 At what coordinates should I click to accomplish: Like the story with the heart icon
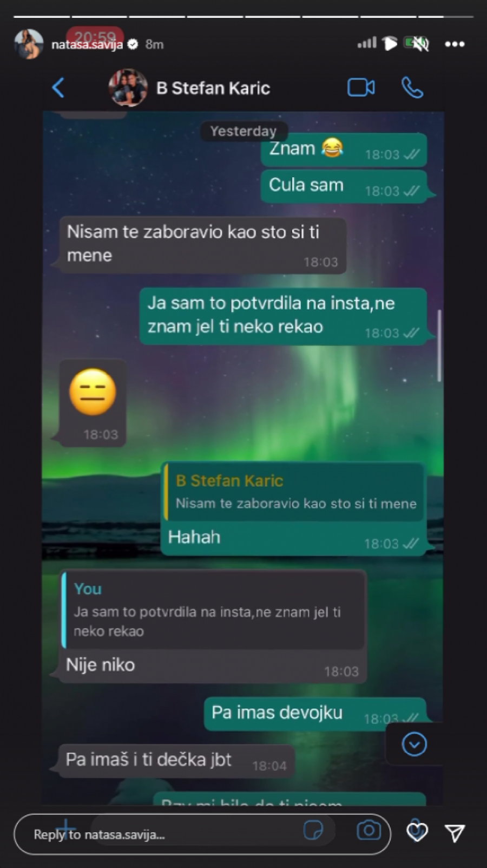pyautogui.click(x=417, y=832)
